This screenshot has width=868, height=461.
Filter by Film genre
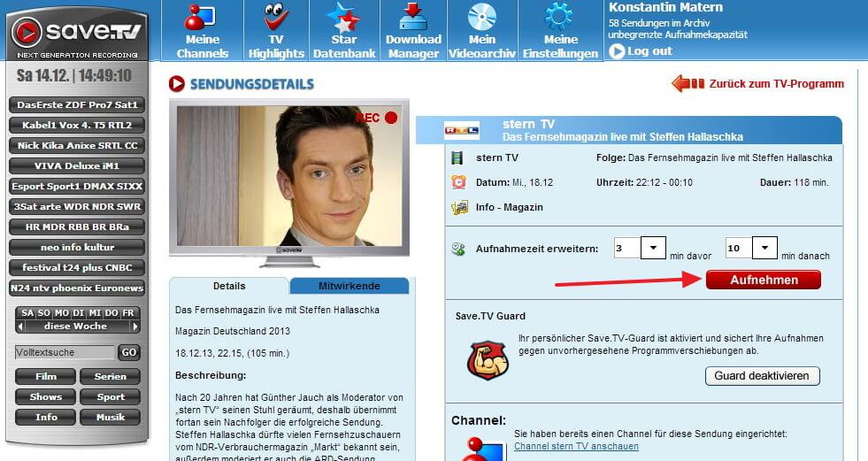tap(45, 376)
